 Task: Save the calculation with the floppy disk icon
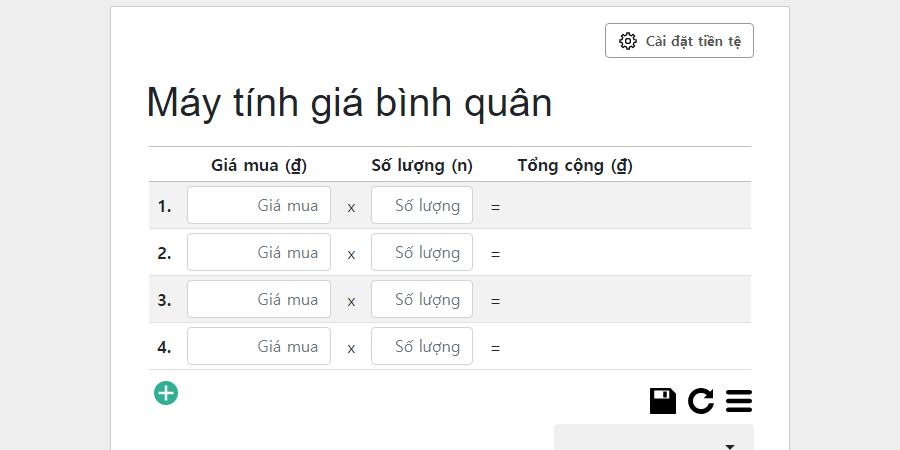(x=663, y=401)
